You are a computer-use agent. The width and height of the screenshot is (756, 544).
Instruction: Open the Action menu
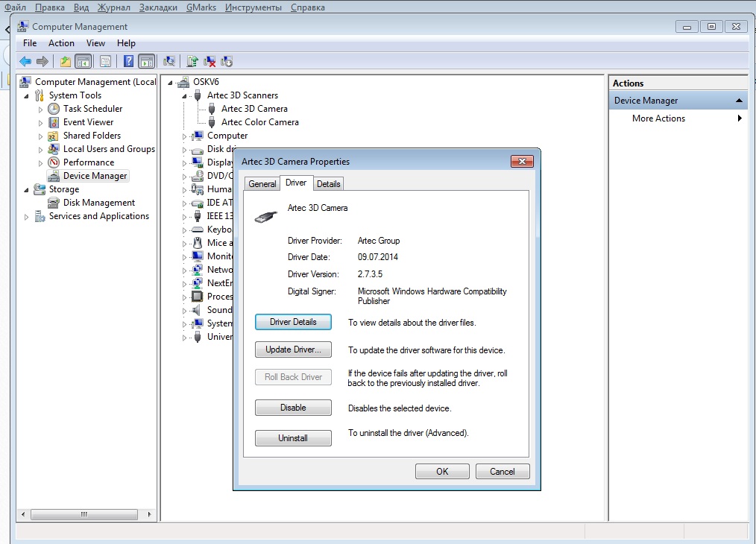coord(61,43)
